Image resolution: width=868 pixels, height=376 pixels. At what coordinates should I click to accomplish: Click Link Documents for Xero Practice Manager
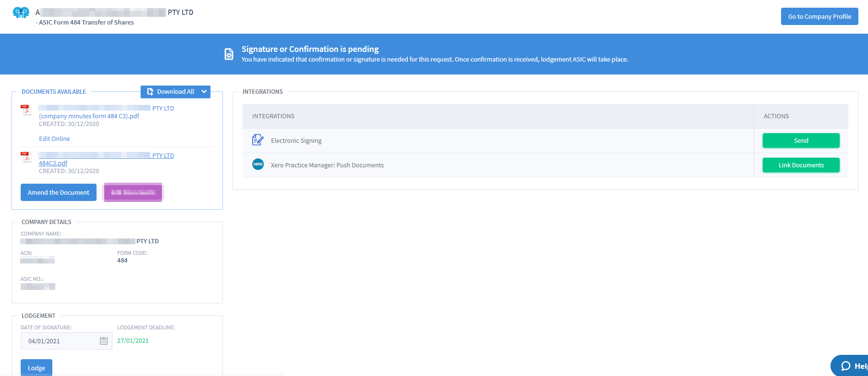801,165
